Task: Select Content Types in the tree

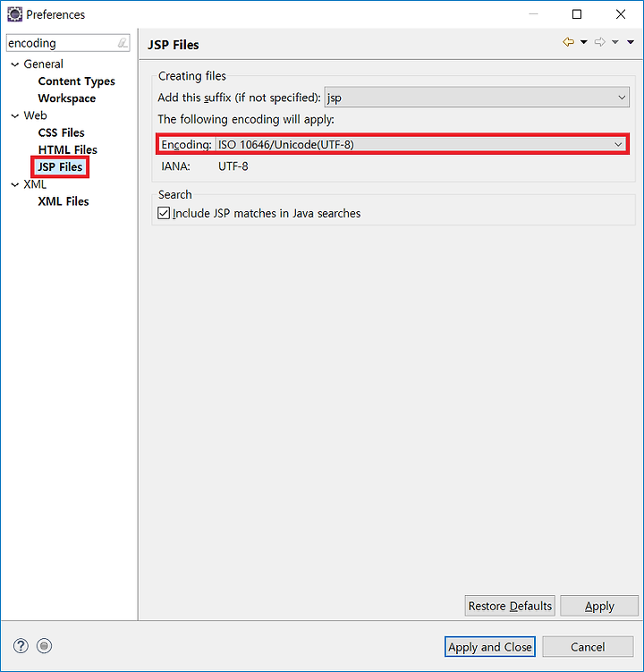Action: click(76, 81)
